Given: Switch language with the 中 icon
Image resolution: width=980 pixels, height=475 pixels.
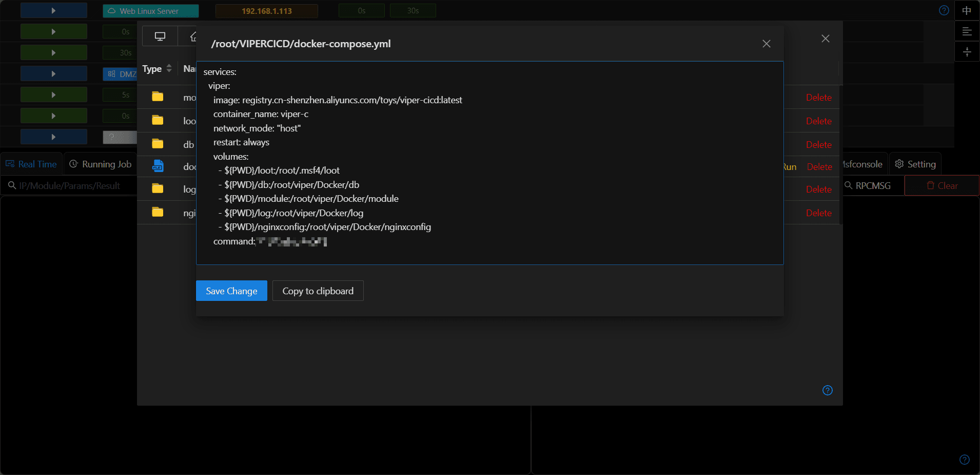Looking at the screenshot, I should pos(967,10).
